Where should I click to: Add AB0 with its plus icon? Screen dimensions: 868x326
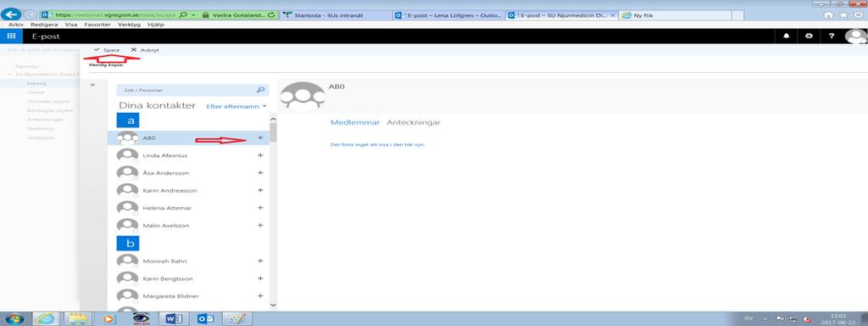[x=260, y=138]
